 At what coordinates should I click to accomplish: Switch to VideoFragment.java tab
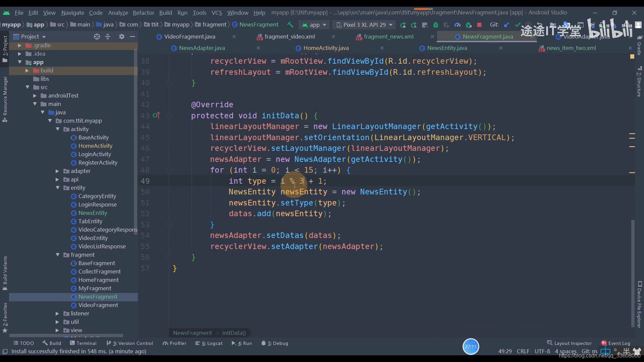(x=190, y=37)
